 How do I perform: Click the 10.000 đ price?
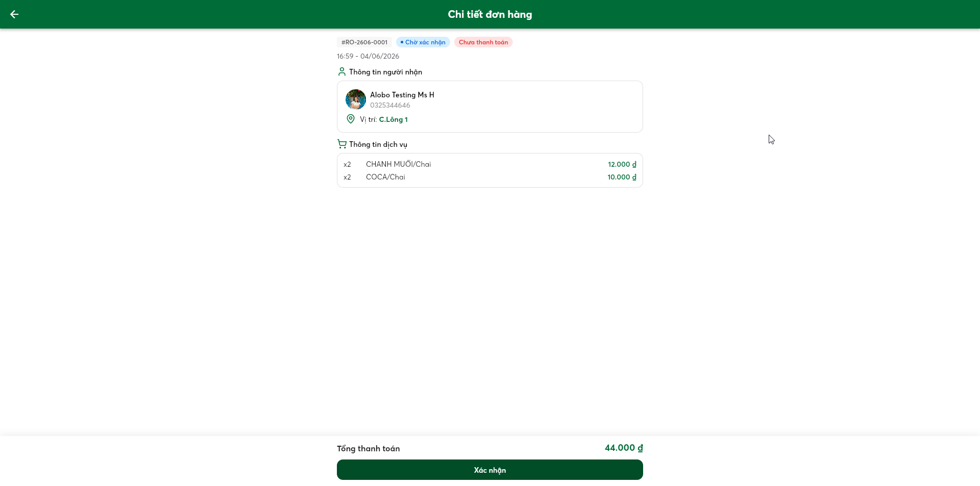[622, 177]
